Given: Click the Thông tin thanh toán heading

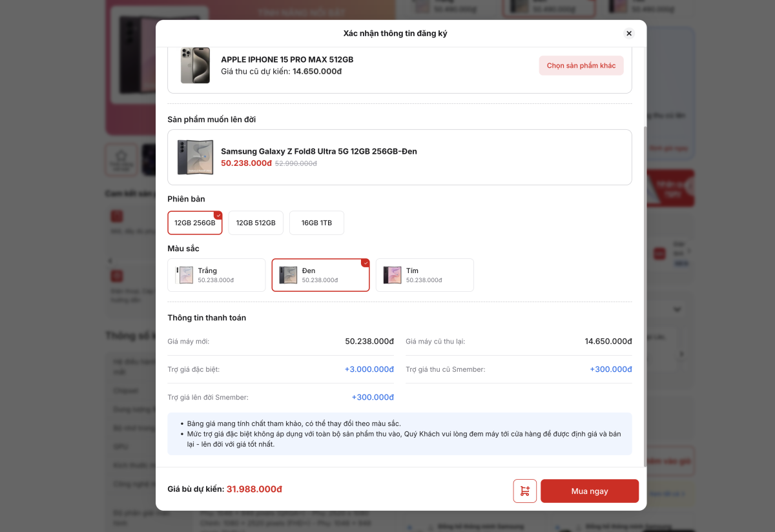Looking at the screenshot, I should (207, 318).
